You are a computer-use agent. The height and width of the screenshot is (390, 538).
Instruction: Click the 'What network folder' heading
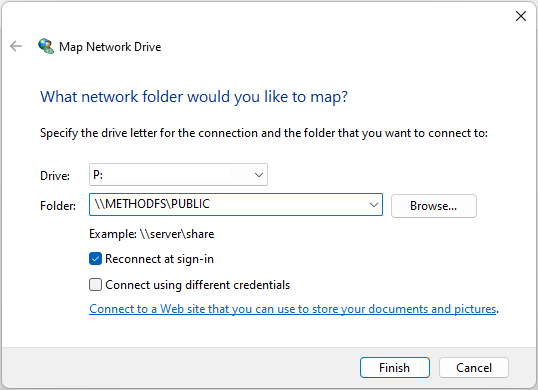pyautogui.click(x=194, y=97)
